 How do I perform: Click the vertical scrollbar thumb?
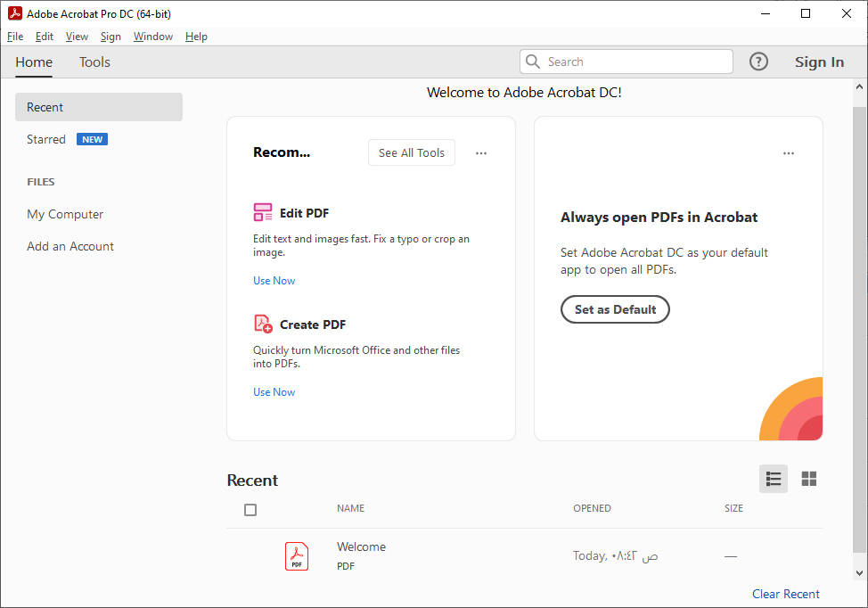[859, 330]
